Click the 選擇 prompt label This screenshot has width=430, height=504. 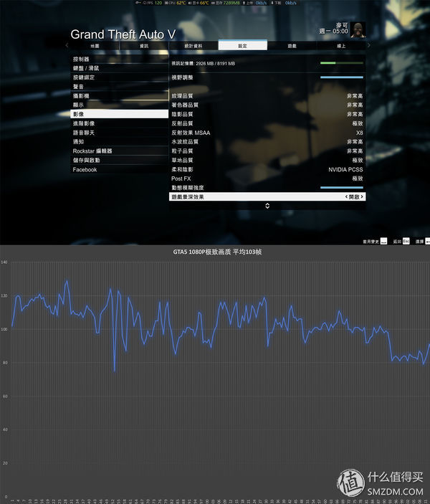419,242
